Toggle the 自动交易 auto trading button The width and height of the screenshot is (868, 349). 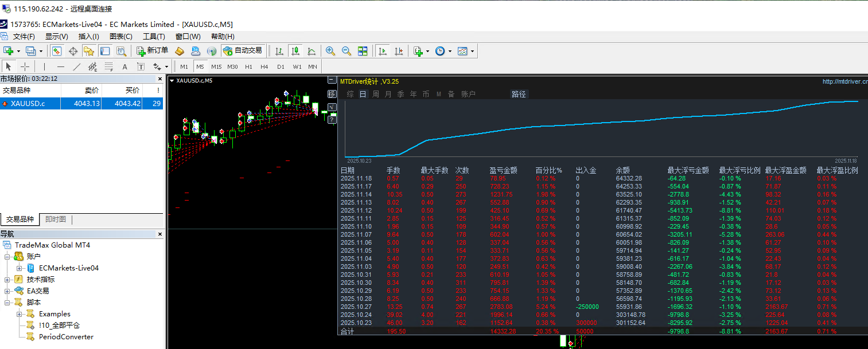pyautogui.click(x=243, y=50)
